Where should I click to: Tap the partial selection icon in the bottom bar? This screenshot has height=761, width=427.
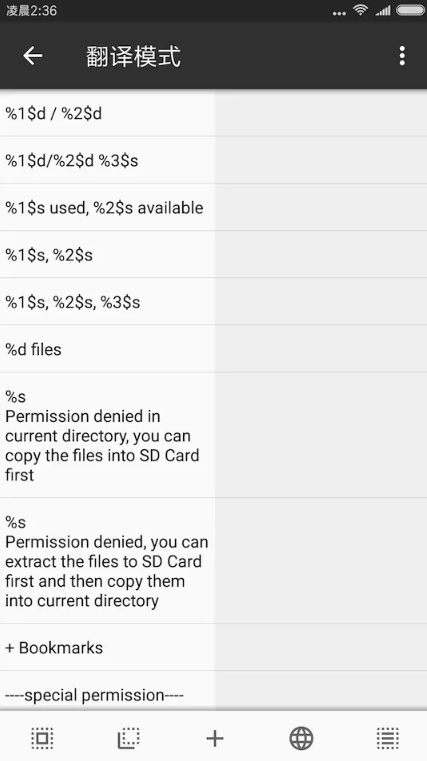coord(129,738)
